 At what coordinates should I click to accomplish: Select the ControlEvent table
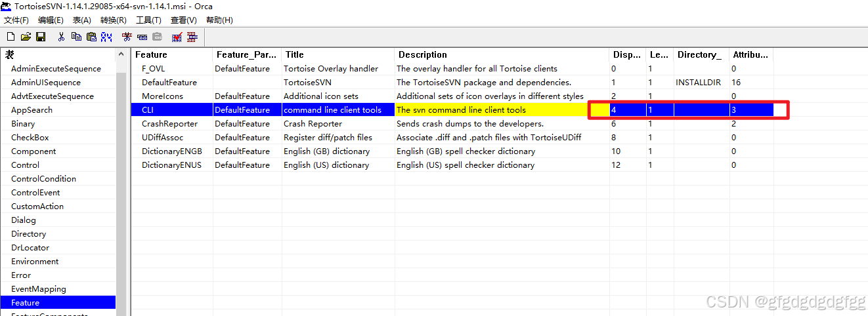[36, 193]
